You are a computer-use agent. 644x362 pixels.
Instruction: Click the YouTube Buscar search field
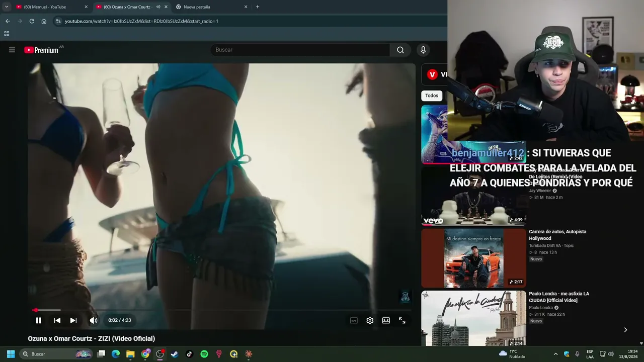[x=300, y=50]
